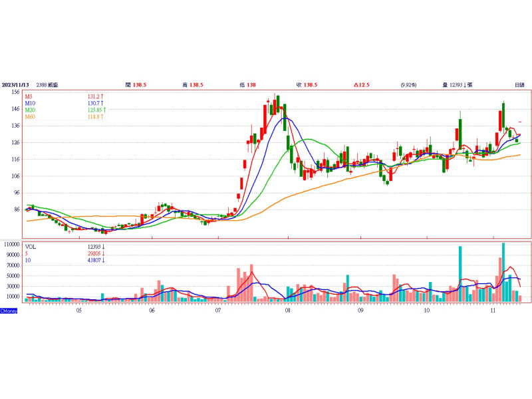Click the M20 moving average legend label
This screenshot has height=399, width=532.
30,110
